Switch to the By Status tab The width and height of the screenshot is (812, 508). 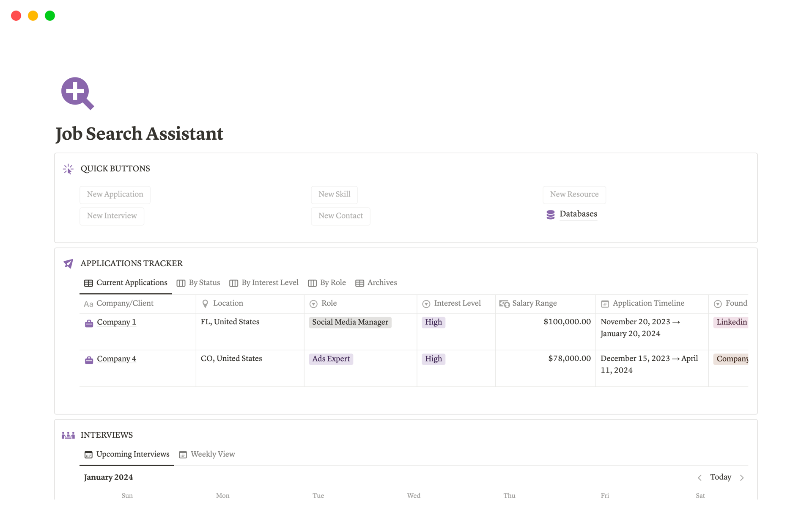[204, 283]
